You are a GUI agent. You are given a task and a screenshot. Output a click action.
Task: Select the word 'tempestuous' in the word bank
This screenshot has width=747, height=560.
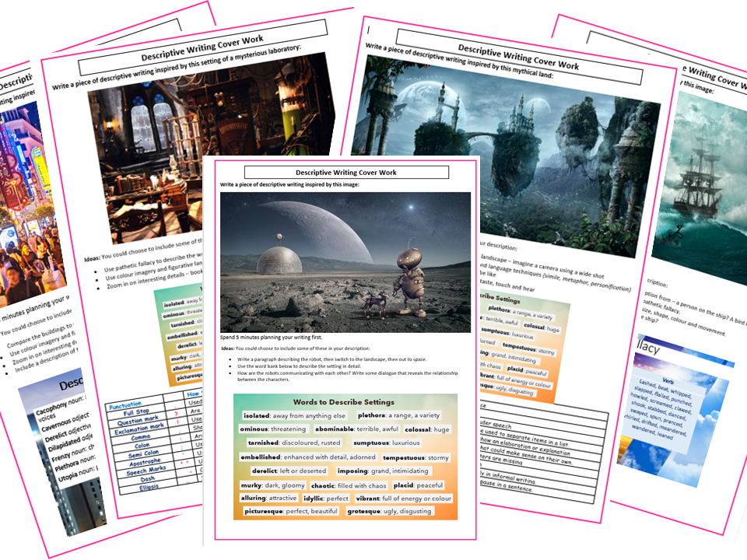click(404, 457)
